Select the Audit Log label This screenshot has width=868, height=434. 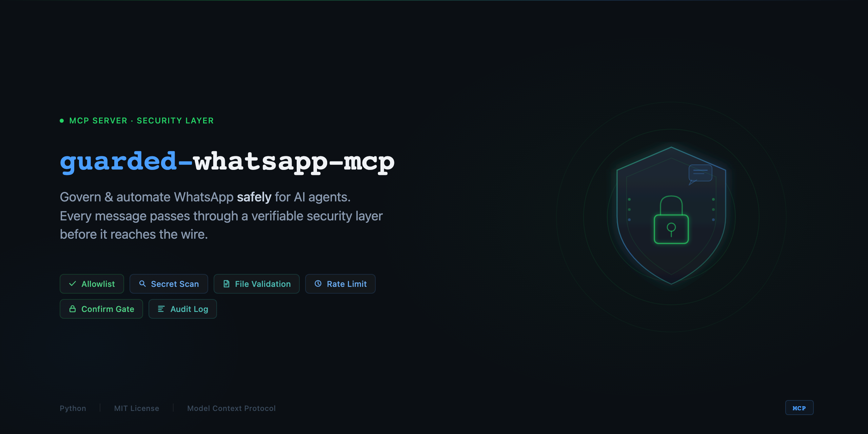pyautogui.click(x=189, y=309)
